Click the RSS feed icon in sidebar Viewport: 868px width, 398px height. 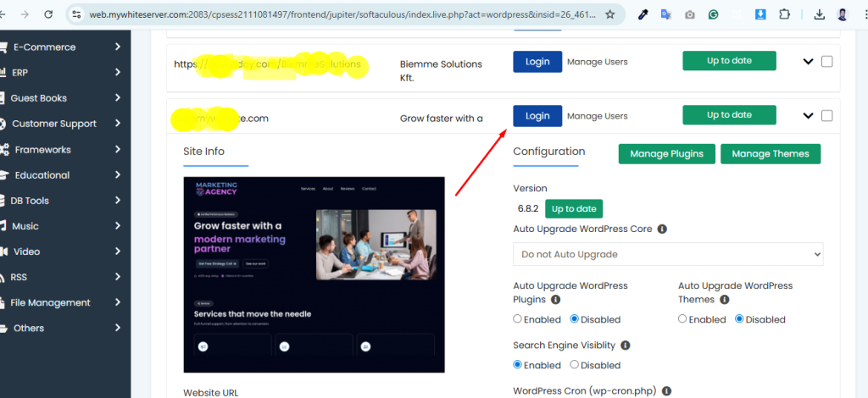pyautogui.click(x=3, y=277)
